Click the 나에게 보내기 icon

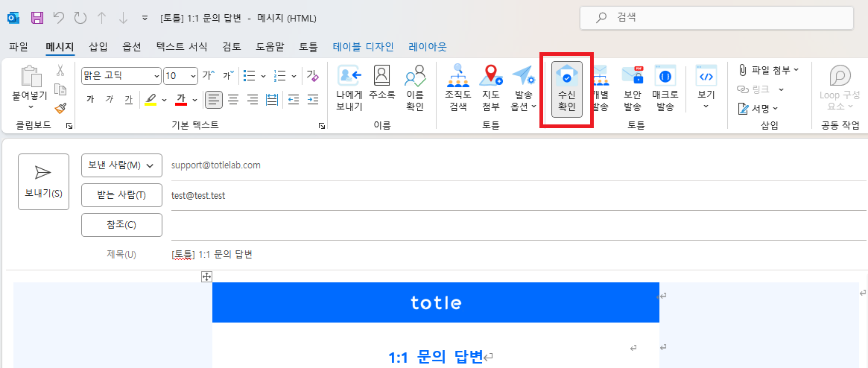click(349, 76)
